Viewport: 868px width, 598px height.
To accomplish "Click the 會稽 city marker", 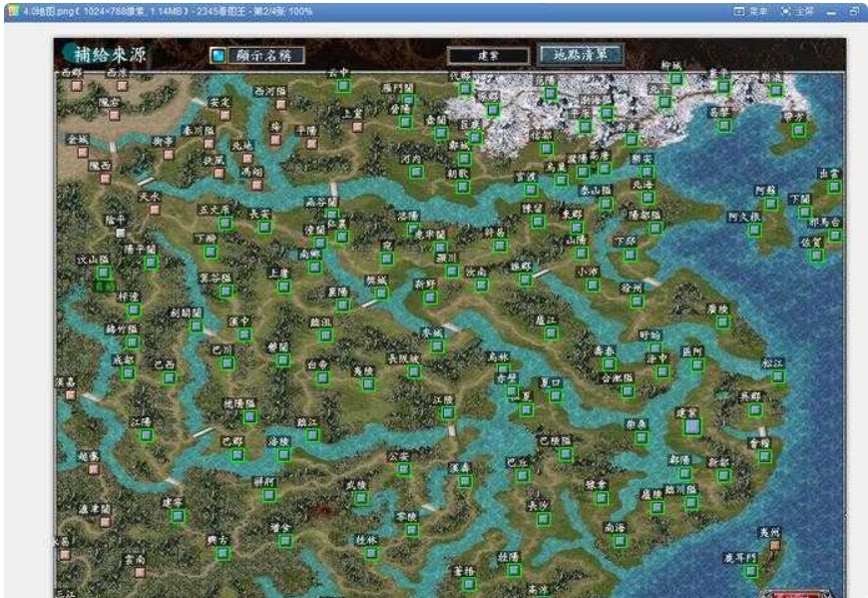I will coord(764,455).
